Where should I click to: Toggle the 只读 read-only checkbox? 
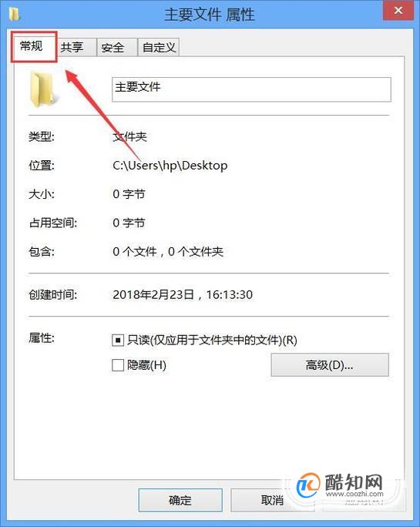click(118, 341)
